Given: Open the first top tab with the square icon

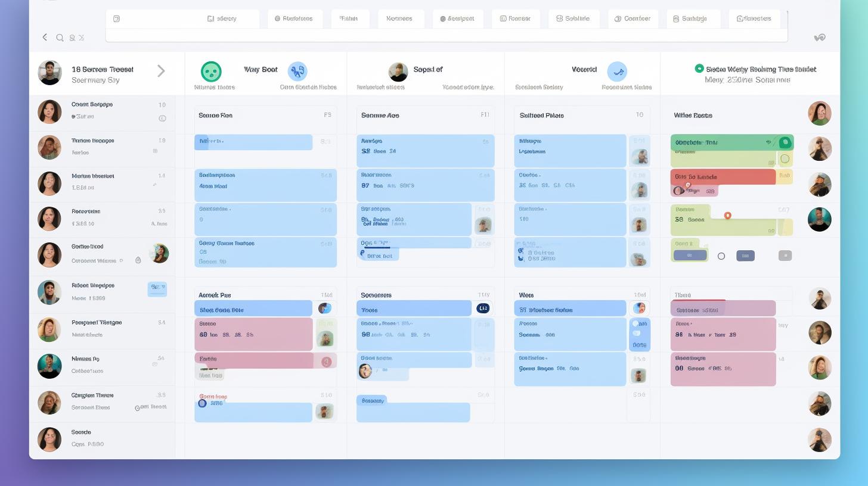Looking at the screenshot, I should click(x=222, y=18).
